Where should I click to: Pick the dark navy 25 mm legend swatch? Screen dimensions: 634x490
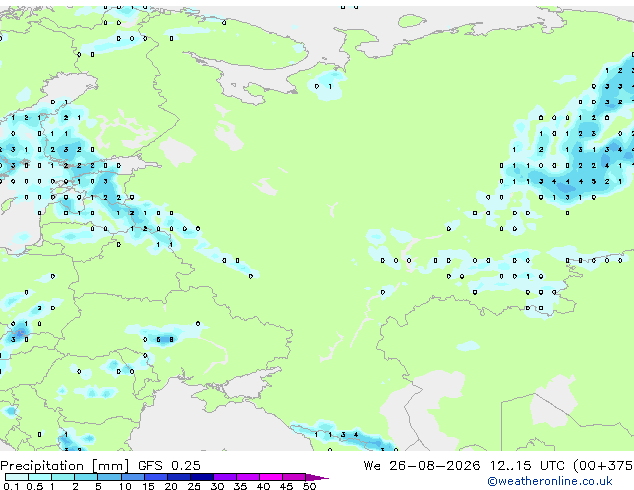tap(202, 477)
